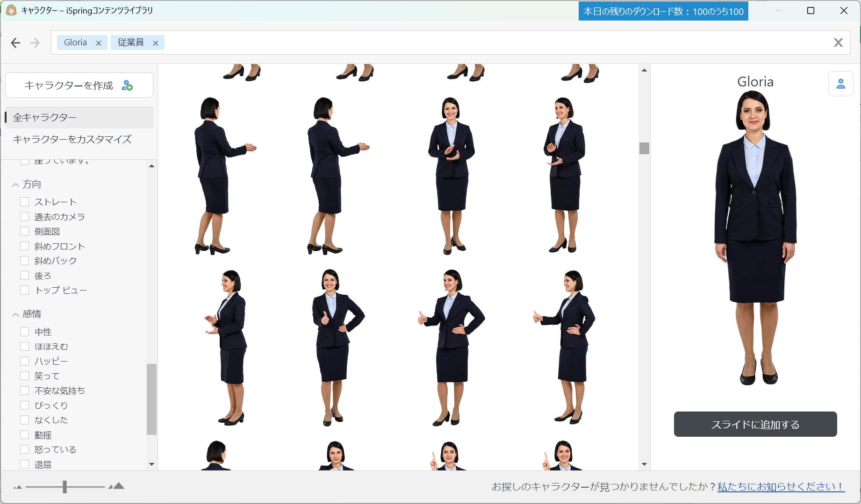
Task: Open the 私たちにお知らせください link
Action: click(x=779, y=486)
